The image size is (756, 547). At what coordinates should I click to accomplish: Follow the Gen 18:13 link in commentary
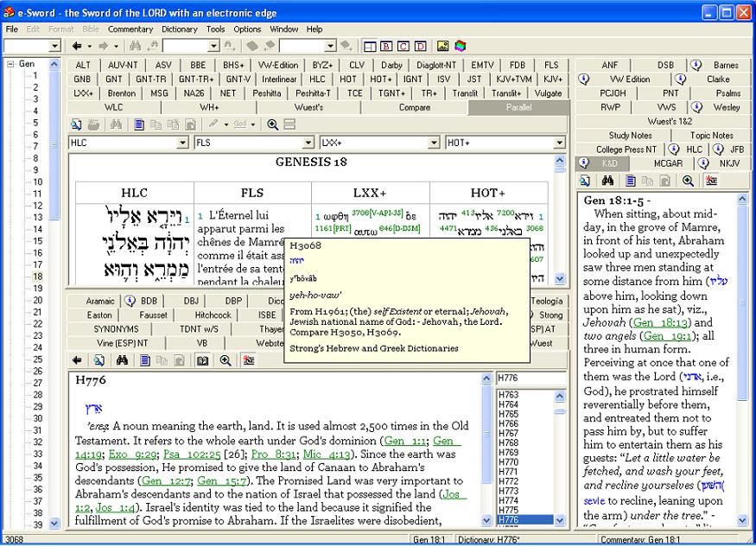(x=660, y=322)
